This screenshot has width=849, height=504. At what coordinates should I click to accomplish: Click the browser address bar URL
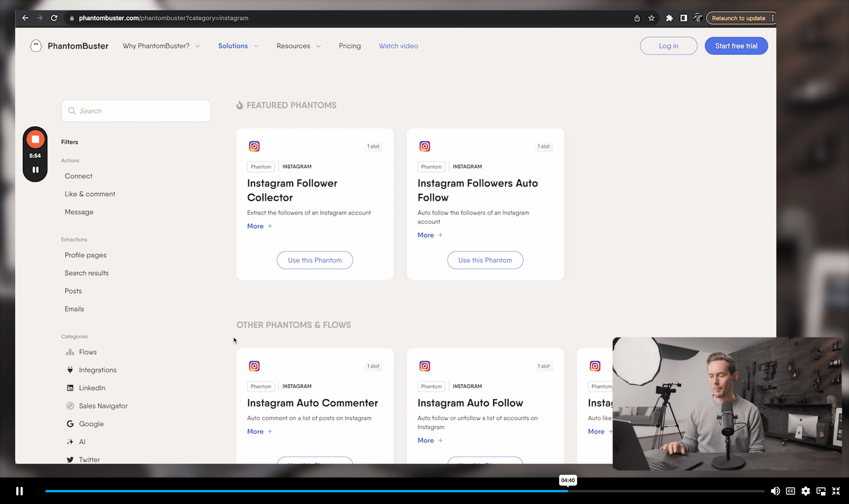163,18
